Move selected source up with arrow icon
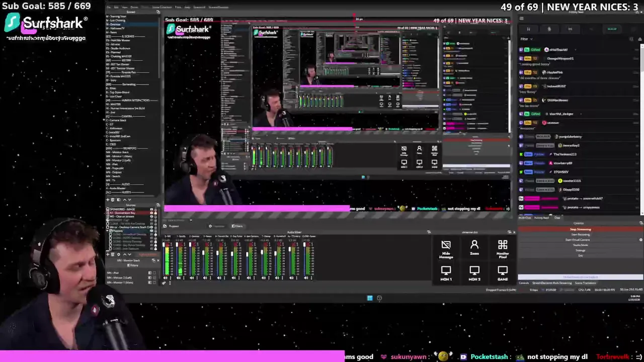This screenshot has width=644, height=362. pyautogui.click(x=125, y=254)
